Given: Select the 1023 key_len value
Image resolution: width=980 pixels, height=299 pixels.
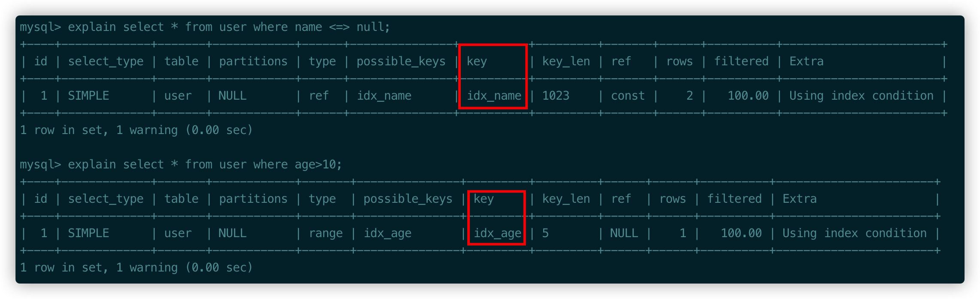Looking at the screenshot, I should (x=556, y=96).
